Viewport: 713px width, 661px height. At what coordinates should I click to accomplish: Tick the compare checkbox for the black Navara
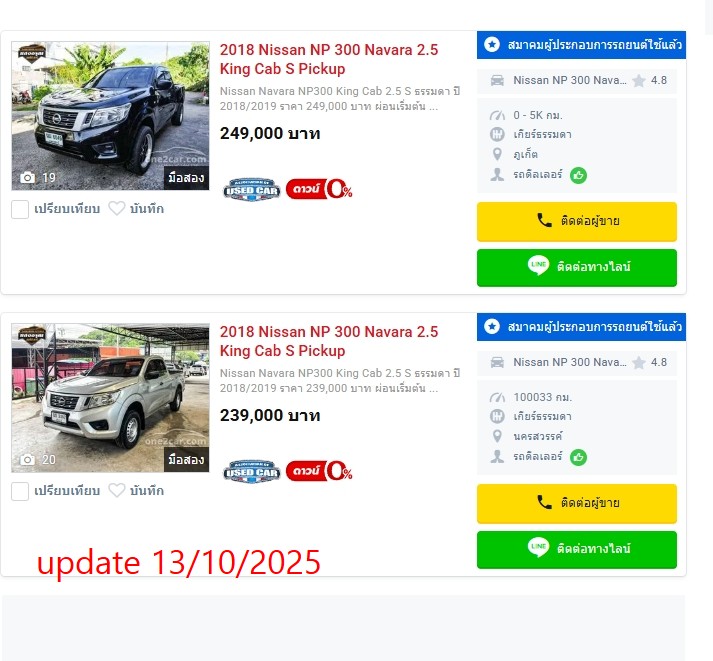point(20,210)
